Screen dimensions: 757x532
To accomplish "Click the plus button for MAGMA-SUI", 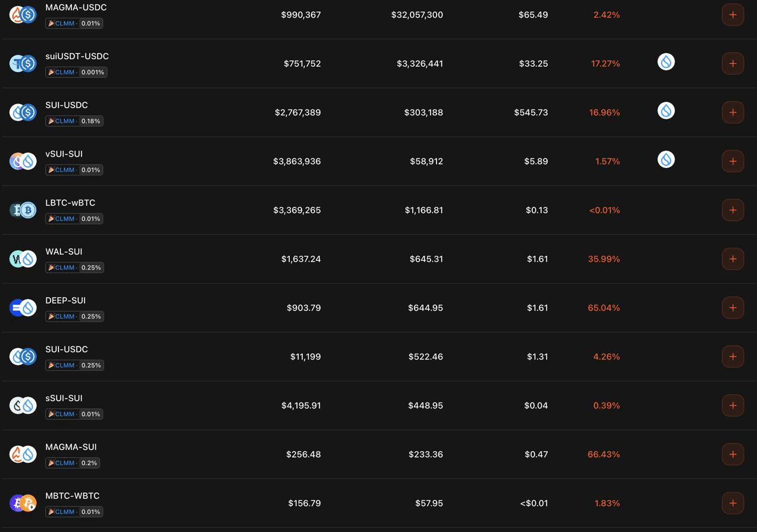I will click(733, 455).
